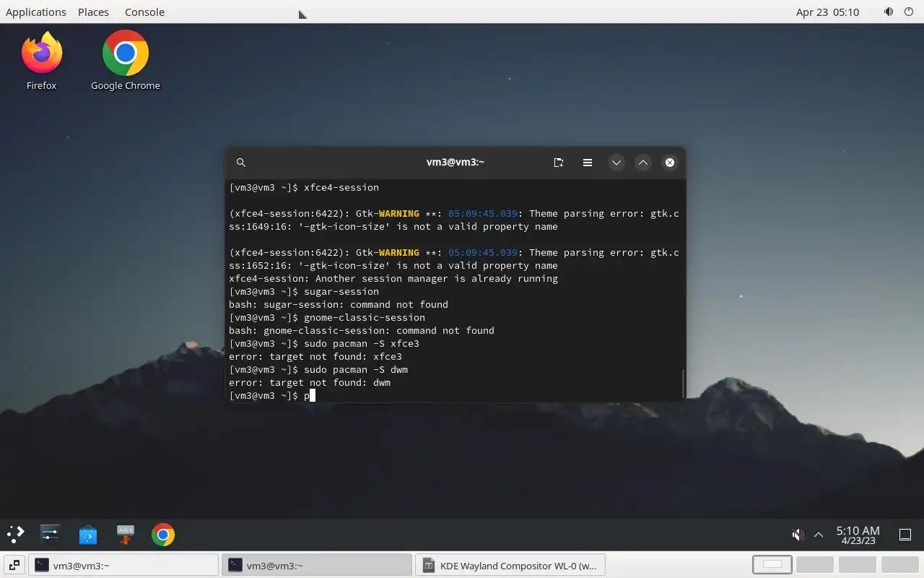Click the top bar volume speaker icon
The height and width of the screenshot is (578, 924).
point(889,12)
